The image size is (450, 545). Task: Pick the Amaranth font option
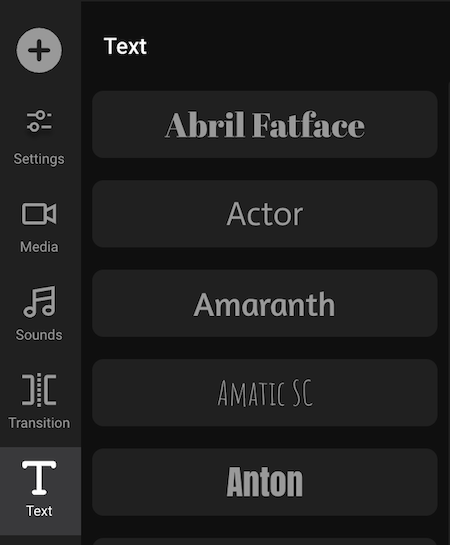coord(265,303)
